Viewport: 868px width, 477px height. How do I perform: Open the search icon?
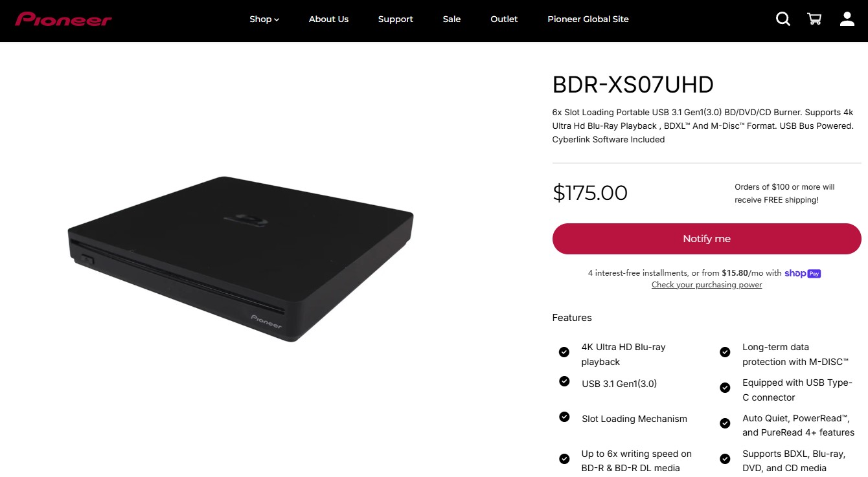(x=783, y=19)
